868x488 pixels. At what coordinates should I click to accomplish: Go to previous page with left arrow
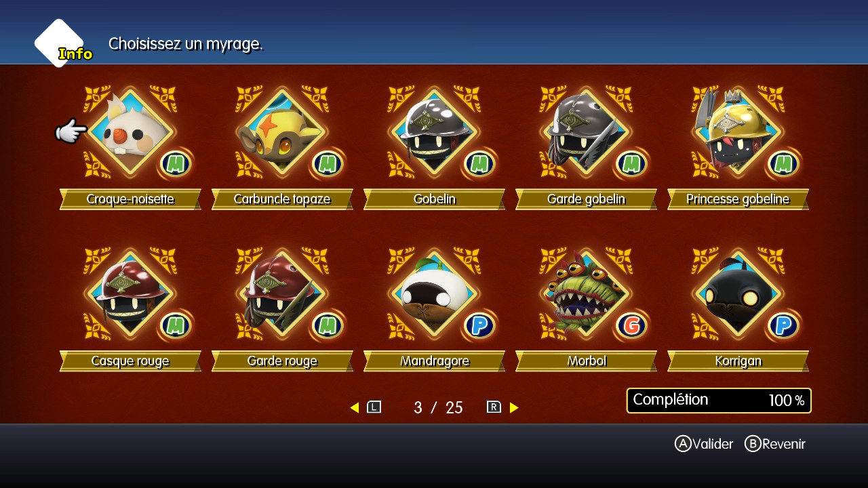355,407
